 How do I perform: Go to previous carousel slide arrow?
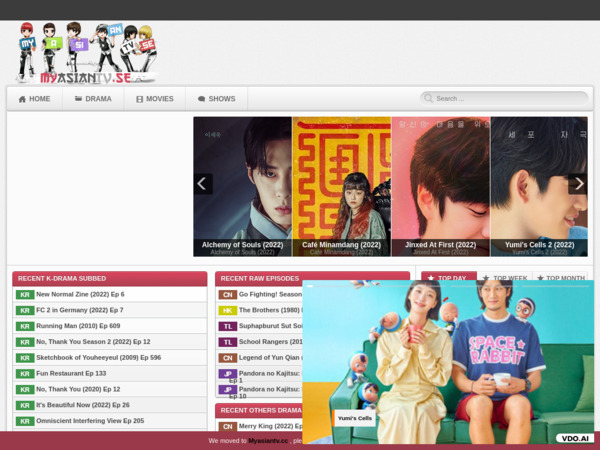[x=202, y=184]
